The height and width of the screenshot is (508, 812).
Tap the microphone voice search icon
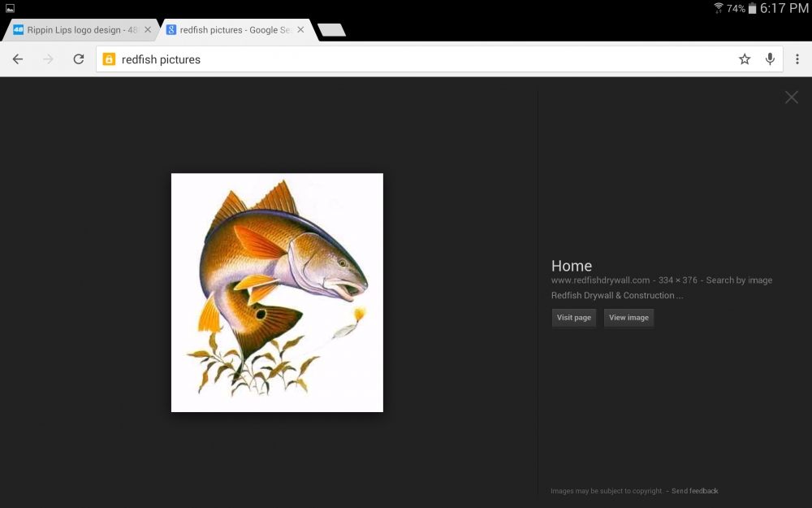(x=770, y=59)
